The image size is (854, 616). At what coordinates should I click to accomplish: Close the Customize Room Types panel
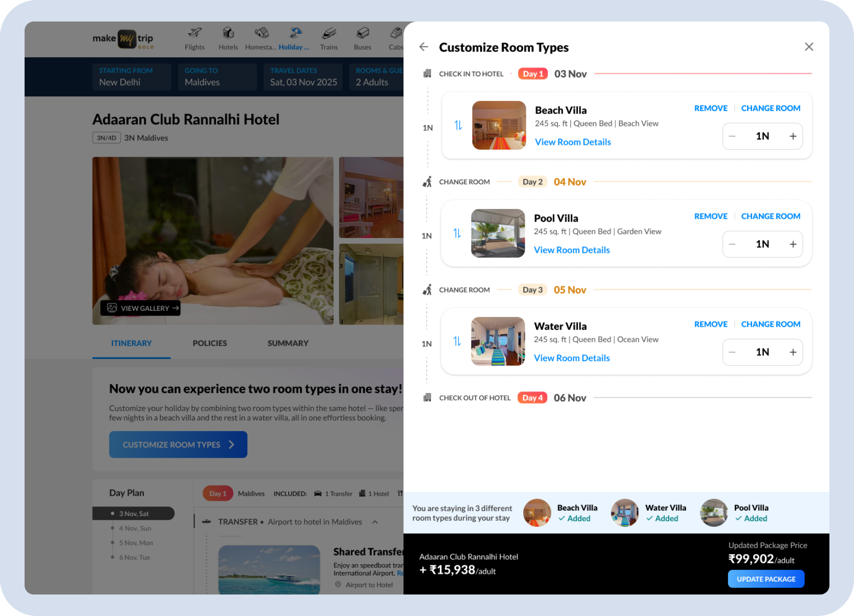coord(809,47)
